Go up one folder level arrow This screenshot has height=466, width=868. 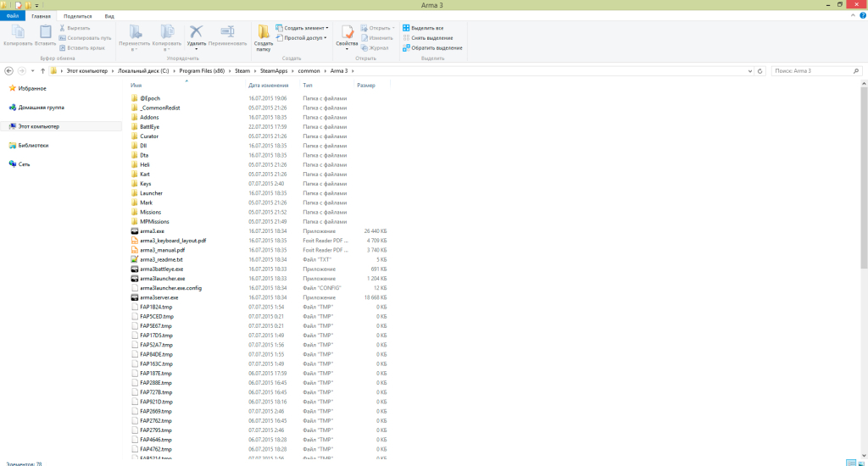coord(42,71)
